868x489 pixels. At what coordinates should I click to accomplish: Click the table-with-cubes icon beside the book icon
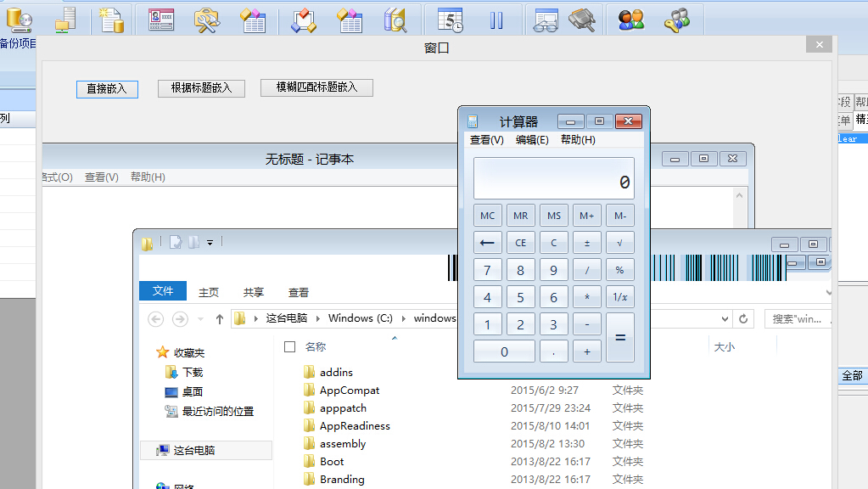[350, 20]
